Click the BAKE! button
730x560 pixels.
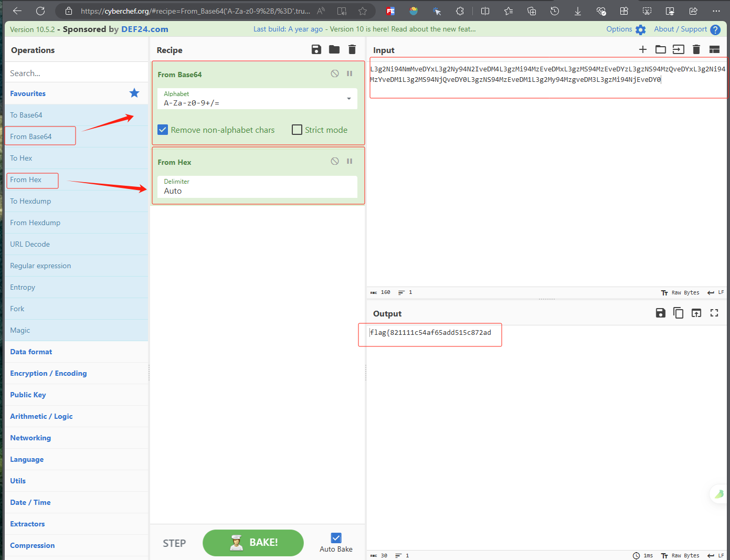[253, 543]
